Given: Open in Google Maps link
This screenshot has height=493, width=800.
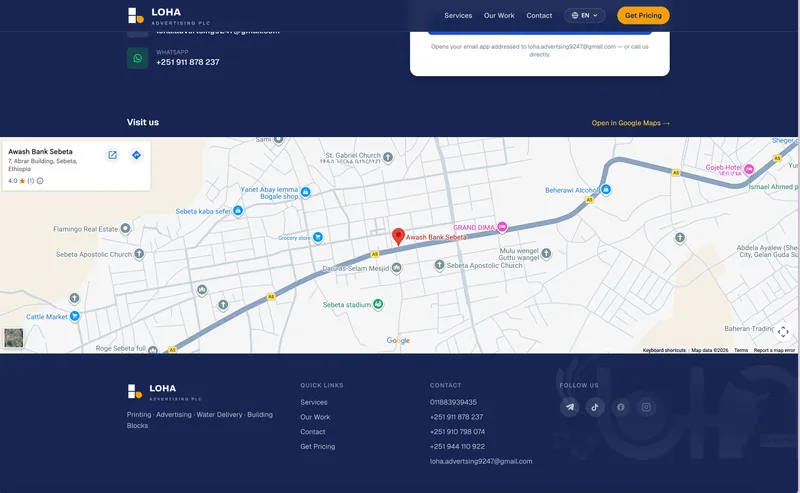Looking at the screenshot, I should [630, 123].
